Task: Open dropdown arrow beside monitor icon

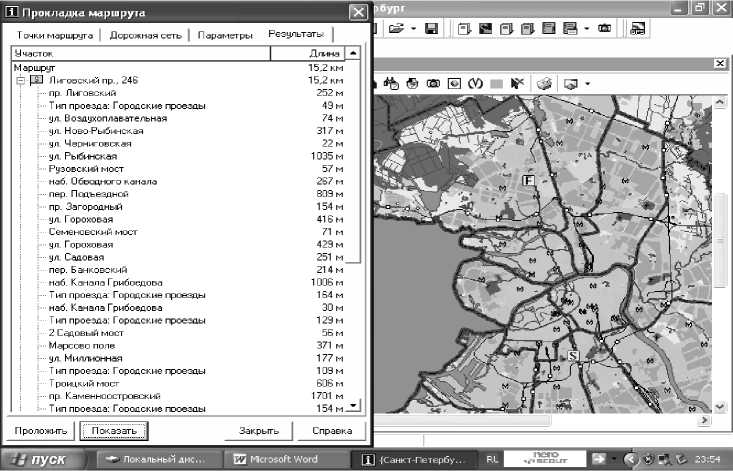Action: [587, 82]
